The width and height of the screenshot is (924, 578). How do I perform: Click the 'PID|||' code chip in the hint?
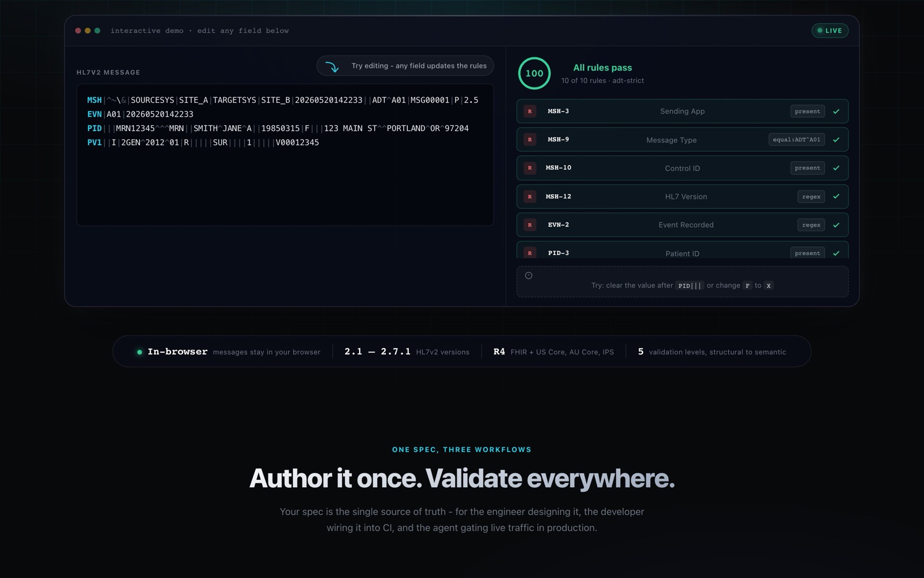[690, 286]
